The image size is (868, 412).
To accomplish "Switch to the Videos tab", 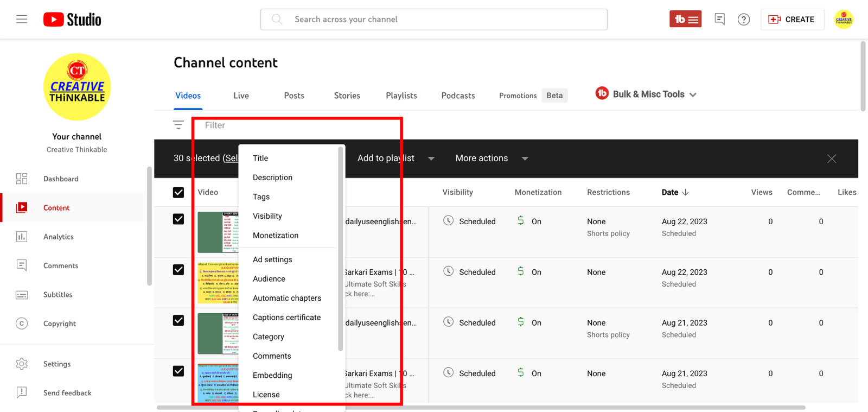I will pos(188,96).
